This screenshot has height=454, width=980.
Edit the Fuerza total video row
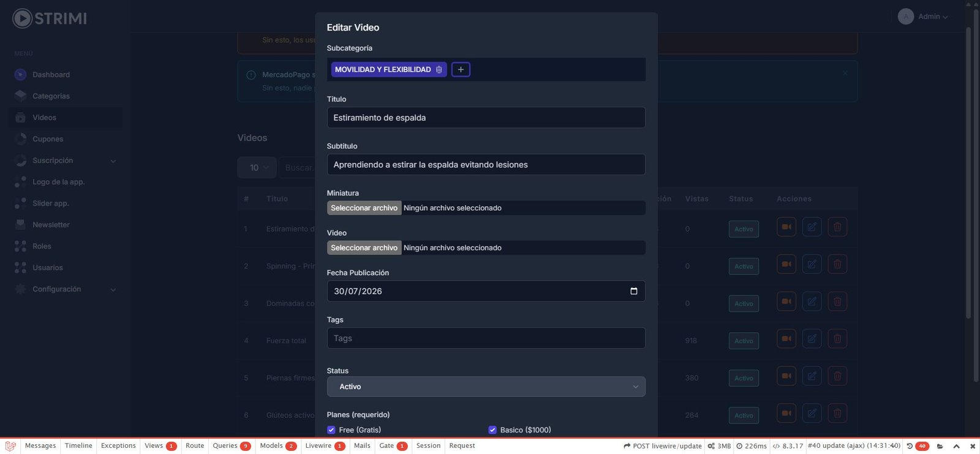tap(812, 339)
